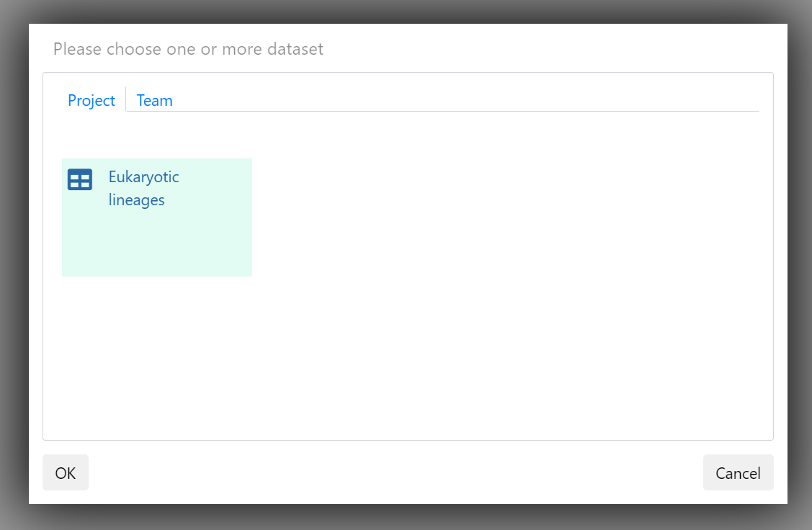The height and width of the screenshot is (530, 812).
Task: Confirm selection with the OK button
Action: tap(66, 472)
